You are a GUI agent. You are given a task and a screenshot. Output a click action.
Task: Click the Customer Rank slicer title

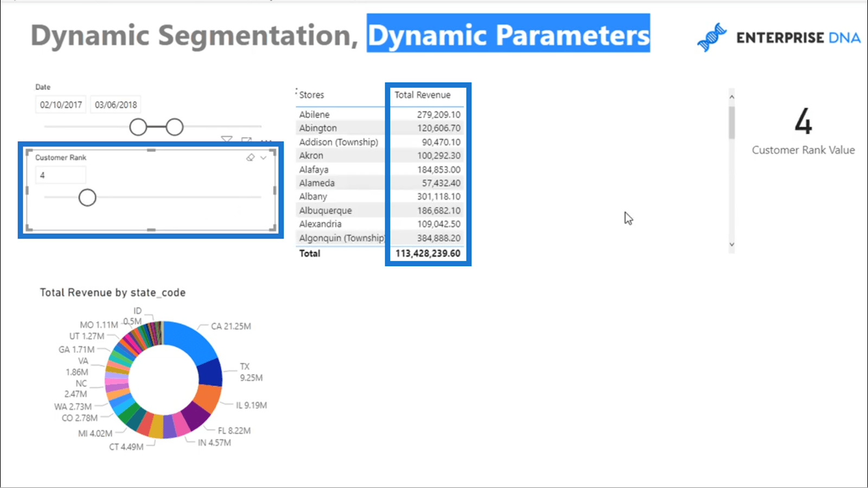point(61,157)
